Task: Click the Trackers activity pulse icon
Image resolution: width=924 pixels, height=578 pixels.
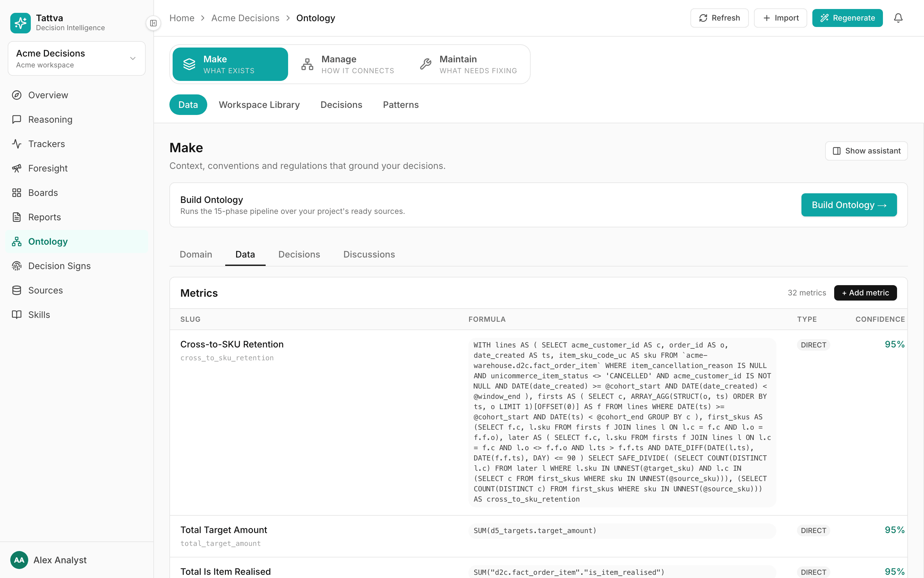Action: coord(17,144)
